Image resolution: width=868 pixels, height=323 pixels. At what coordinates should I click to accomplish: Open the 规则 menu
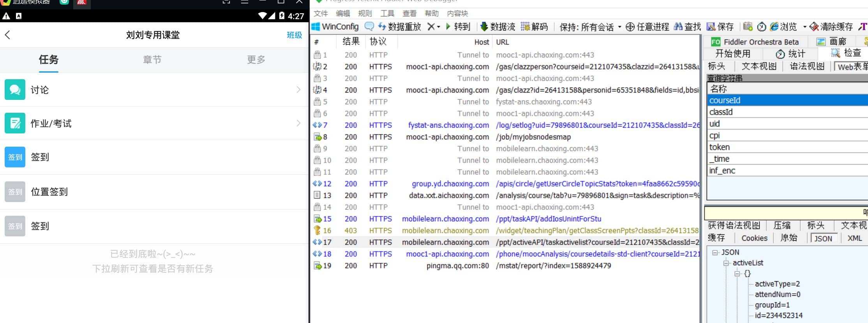pos(365,13)
